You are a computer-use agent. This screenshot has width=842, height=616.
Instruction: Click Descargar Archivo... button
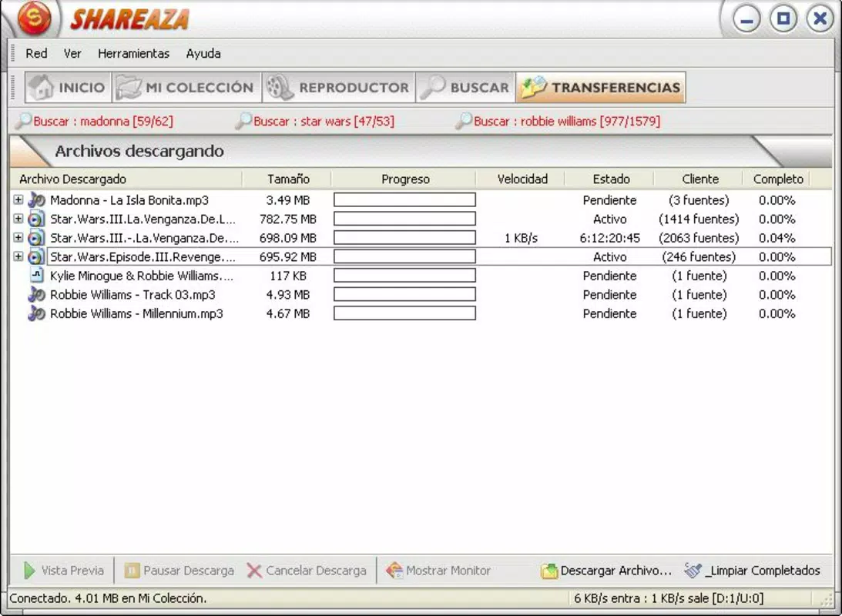coord(607,571)
